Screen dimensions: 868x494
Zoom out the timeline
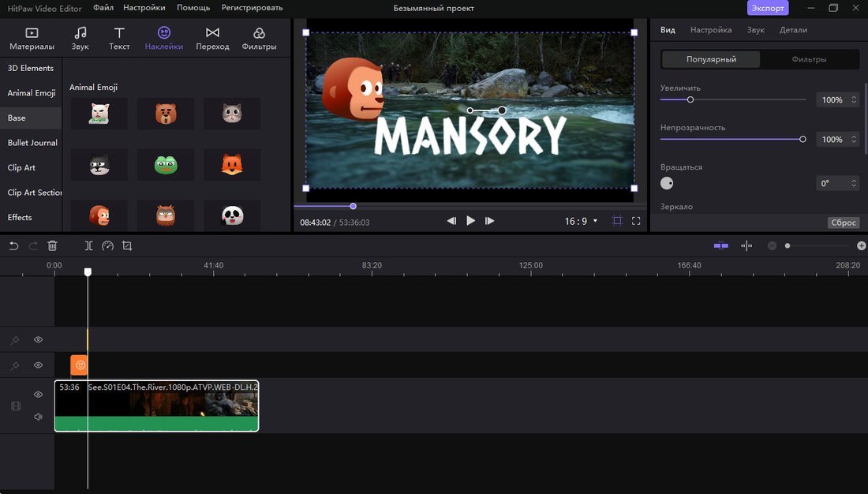click(772, 245)
